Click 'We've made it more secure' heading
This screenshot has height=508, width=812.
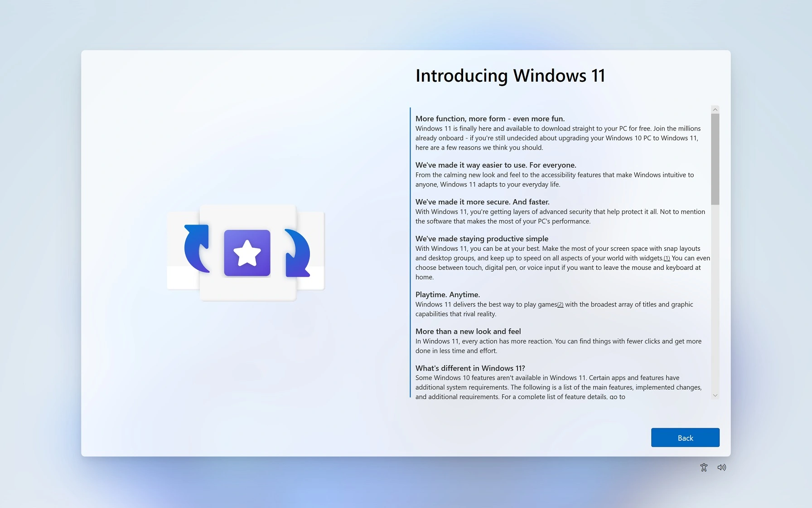(x=482, y=202)
